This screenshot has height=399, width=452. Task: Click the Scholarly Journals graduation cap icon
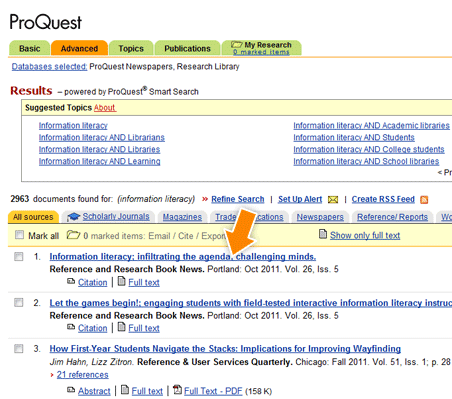pyautogui.click(x=74, y=217)
